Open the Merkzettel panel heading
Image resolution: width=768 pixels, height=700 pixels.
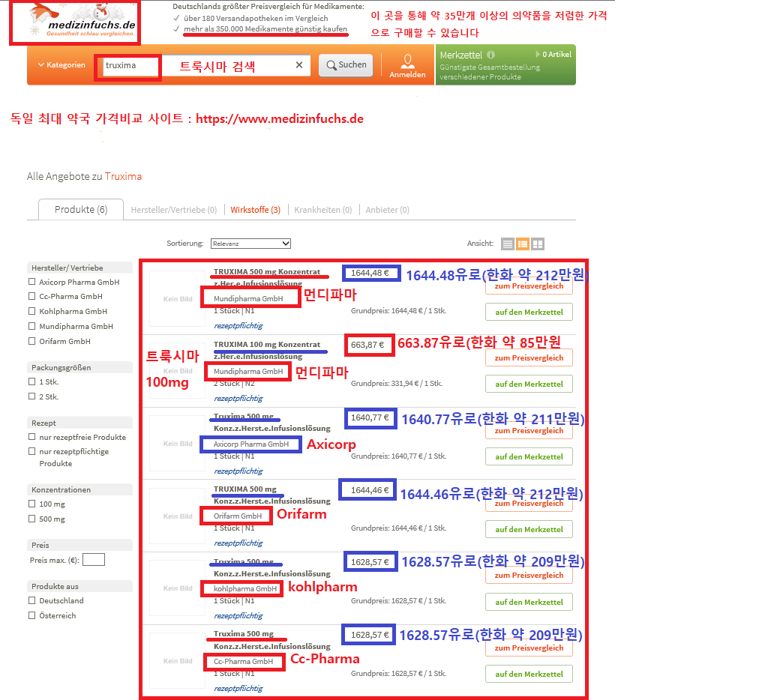coord(461,55)
